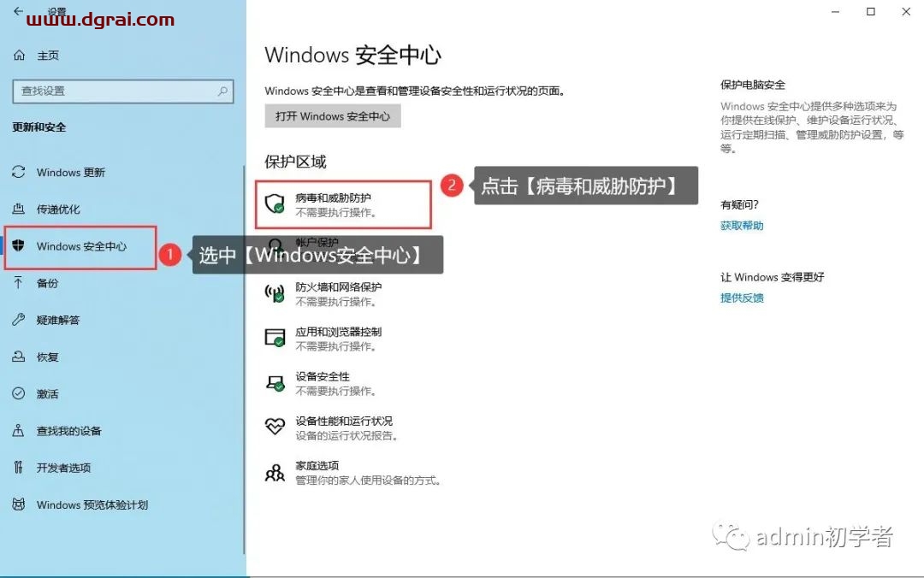Image resolution: width=924 pixels, height=578 pixels.
Task: Open the 备份 settings page
Action: (x=47, y=283)
